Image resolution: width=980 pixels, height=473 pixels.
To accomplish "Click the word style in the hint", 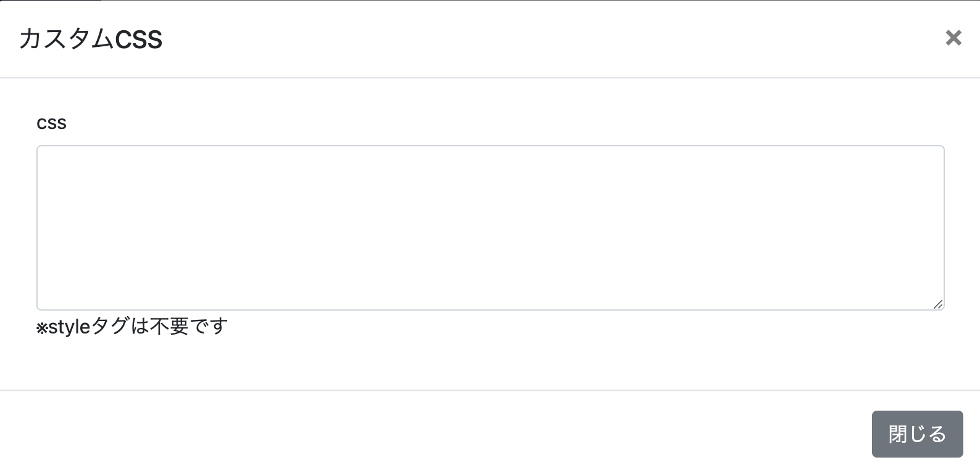I will click(x=69, y=327).
